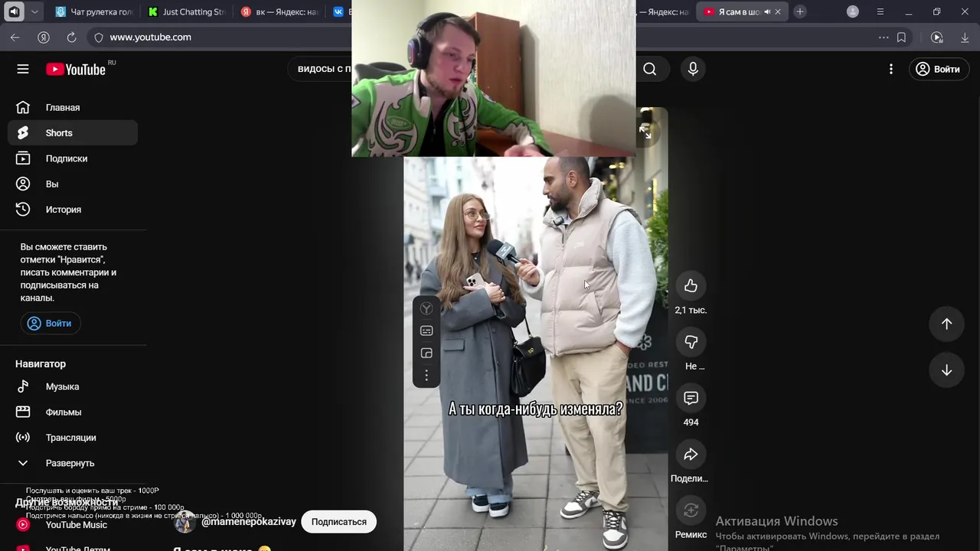
Task: Go back with browser back arrow
Action: click(x=15, y=37)
